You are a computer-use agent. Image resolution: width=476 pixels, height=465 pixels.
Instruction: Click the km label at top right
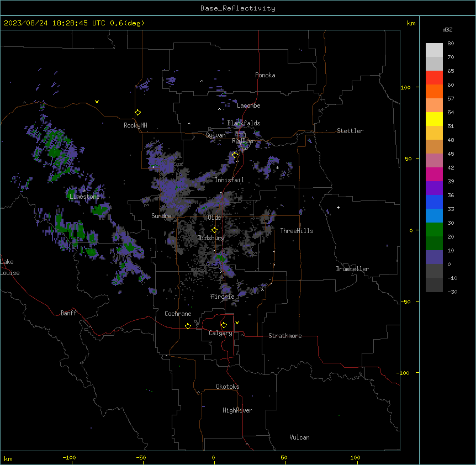[x=411, y=23]
